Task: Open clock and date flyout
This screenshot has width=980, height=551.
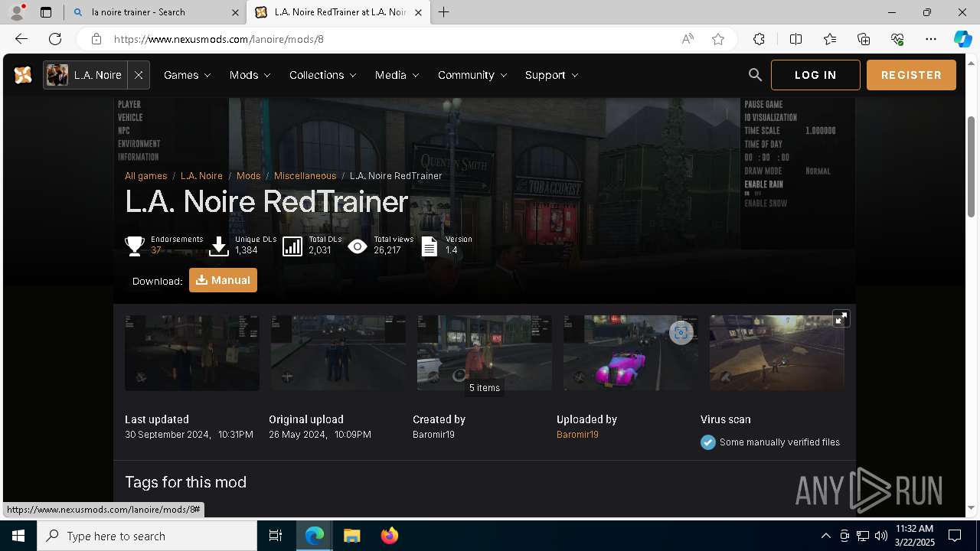Action: pos(914,536)
